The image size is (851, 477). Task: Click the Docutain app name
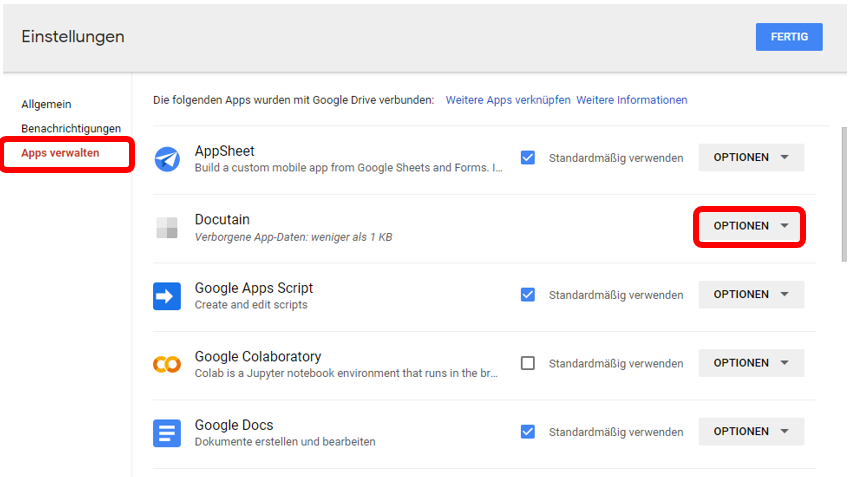pyautogui.click(x=223, y=219)
